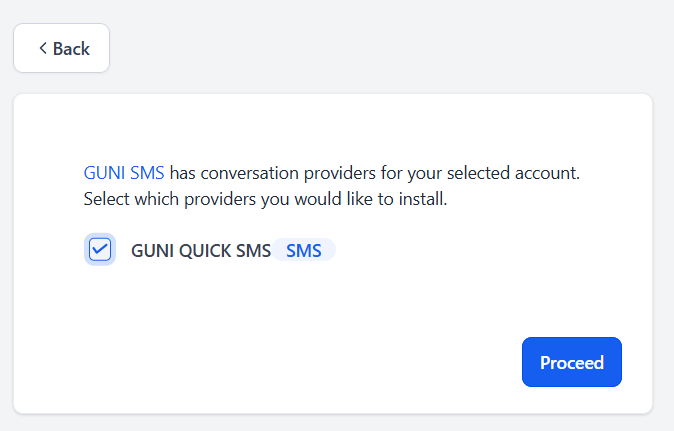Select the GUNI QUICK SMS provider label

point(201,251)
